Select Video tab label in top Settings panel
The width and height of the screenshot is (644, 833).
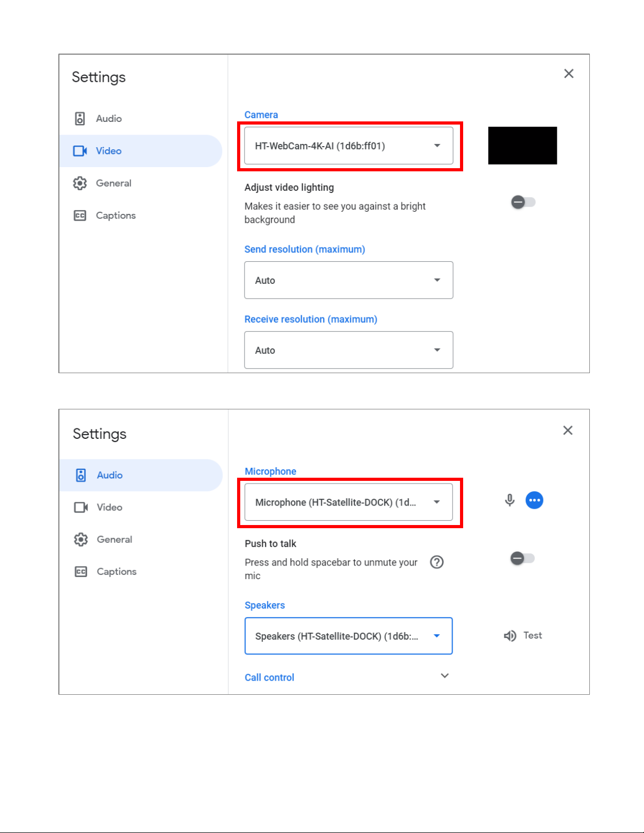tap(108, 151)
